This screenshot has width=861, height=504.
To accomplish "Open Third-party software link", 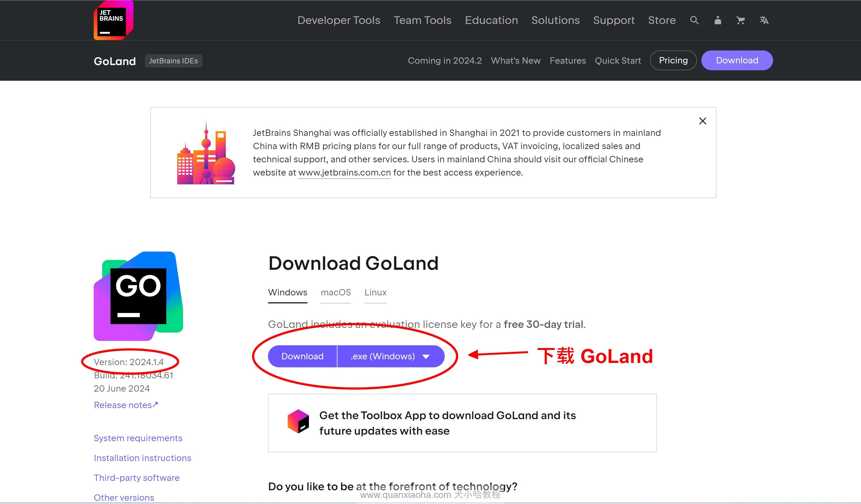I will tap(136, 478).
